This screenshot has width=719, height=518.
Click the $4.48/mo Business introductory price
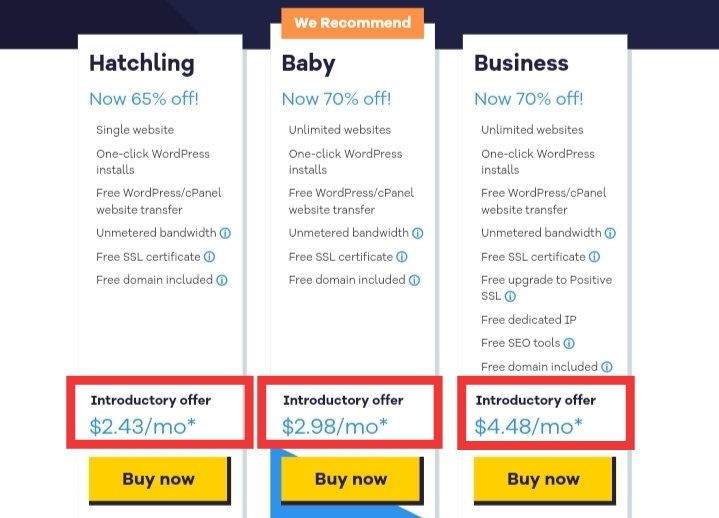(528, 426)
